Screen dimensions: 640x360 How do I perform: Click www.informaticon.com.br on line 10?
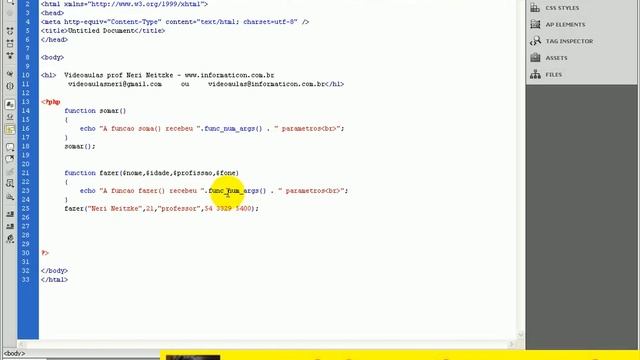click(x=229, y=76)
